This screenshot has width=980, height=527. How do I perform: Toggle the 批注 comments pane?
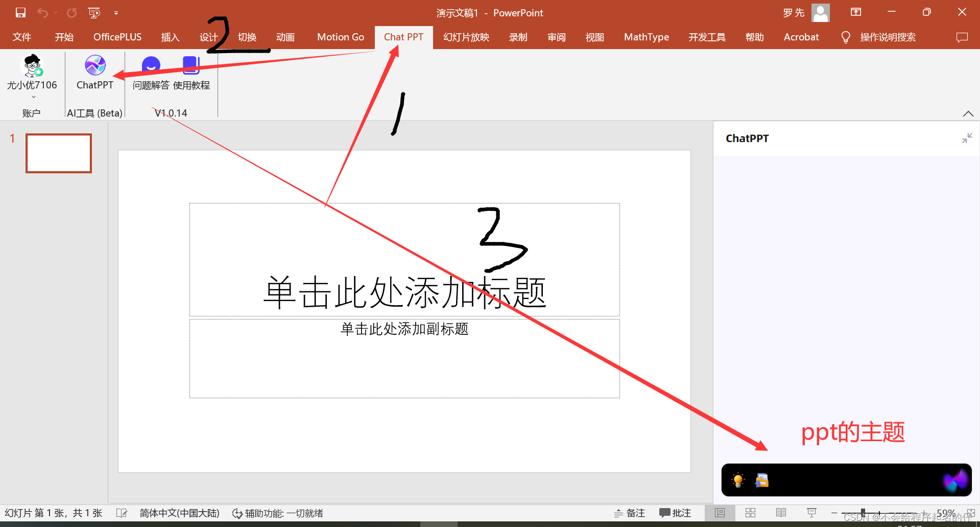[675, 513]
